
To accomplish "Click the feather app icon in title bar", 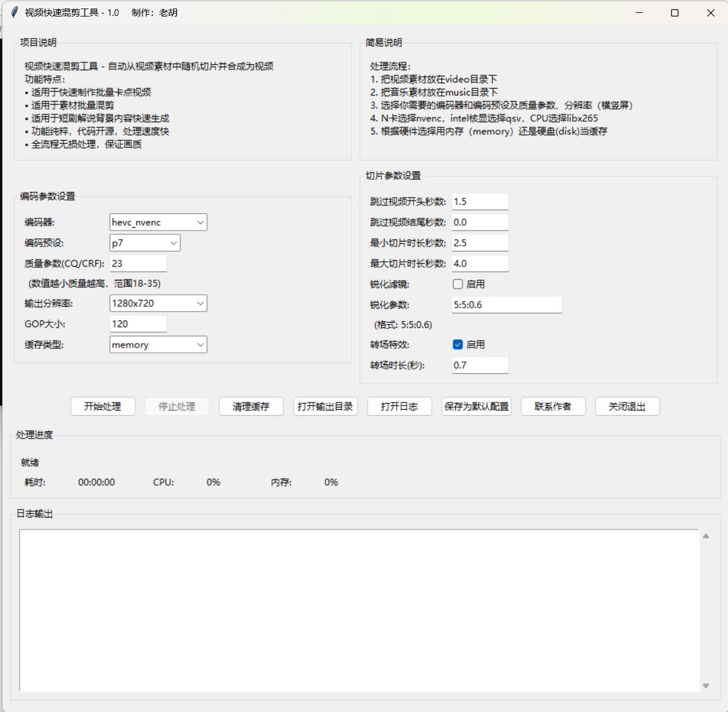I will point(15,12).
